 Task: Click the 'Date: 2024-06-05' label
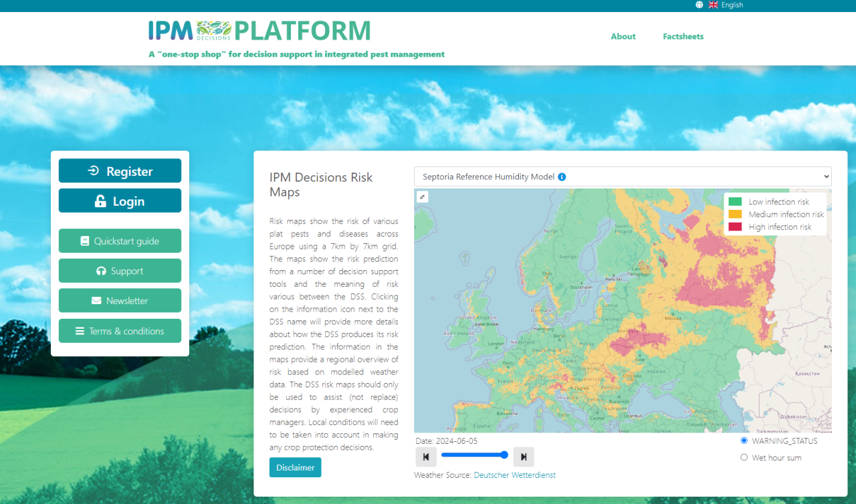pos(447,441)
